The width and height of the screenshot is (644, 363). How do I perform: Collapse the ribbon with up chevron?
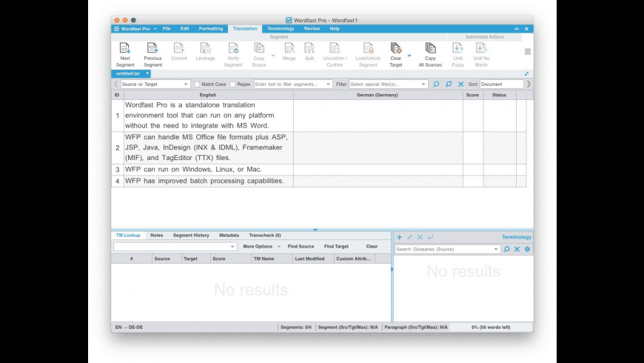coord(517,29)
